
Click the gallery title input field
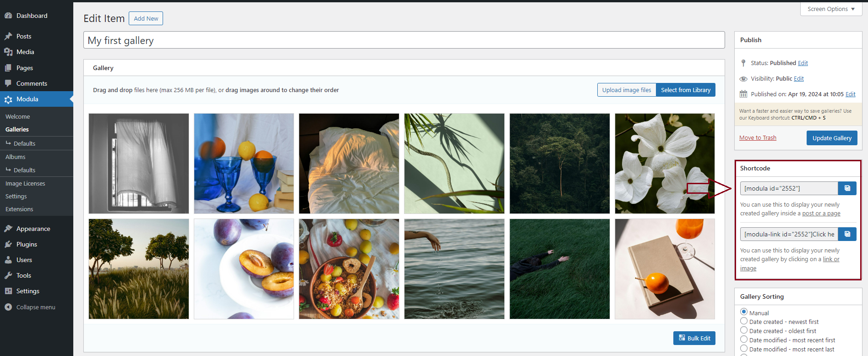coord(404,40)
